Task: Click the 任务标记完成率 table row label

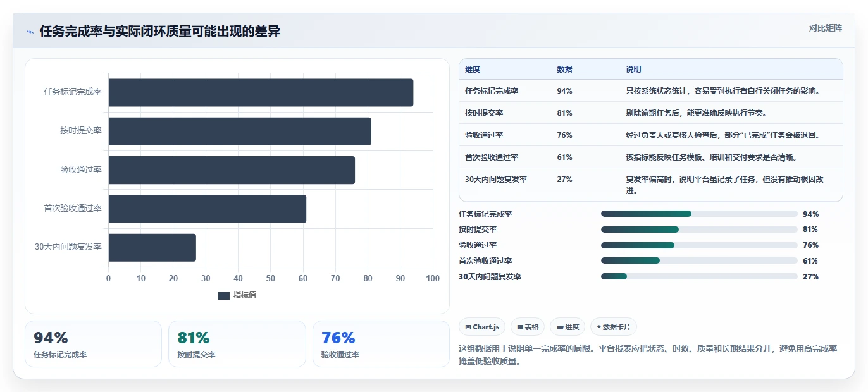Action: tap(492, 91)
